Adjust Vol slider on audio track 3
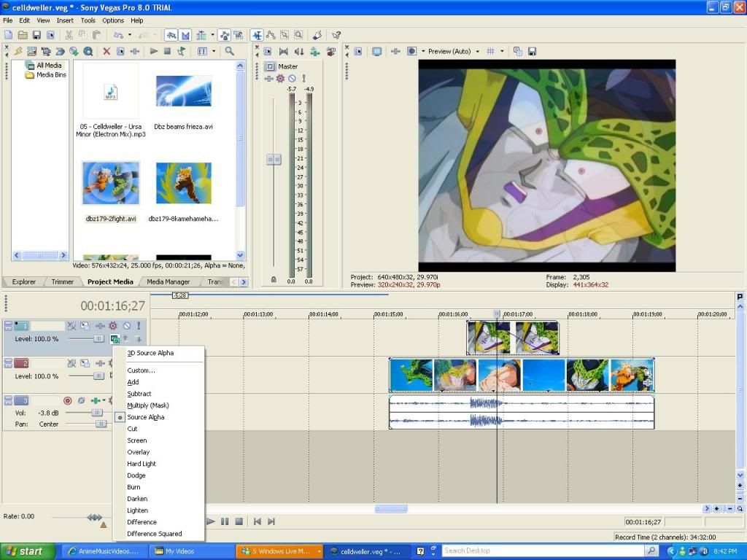Viewport: 747px width, 560px height. pos(96,413)
